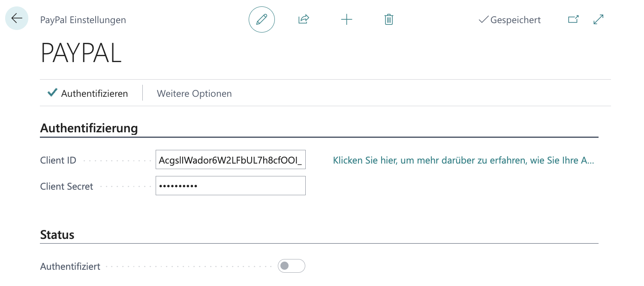Focus the Client ID input field
644x286 pixels.
(230, 161)
